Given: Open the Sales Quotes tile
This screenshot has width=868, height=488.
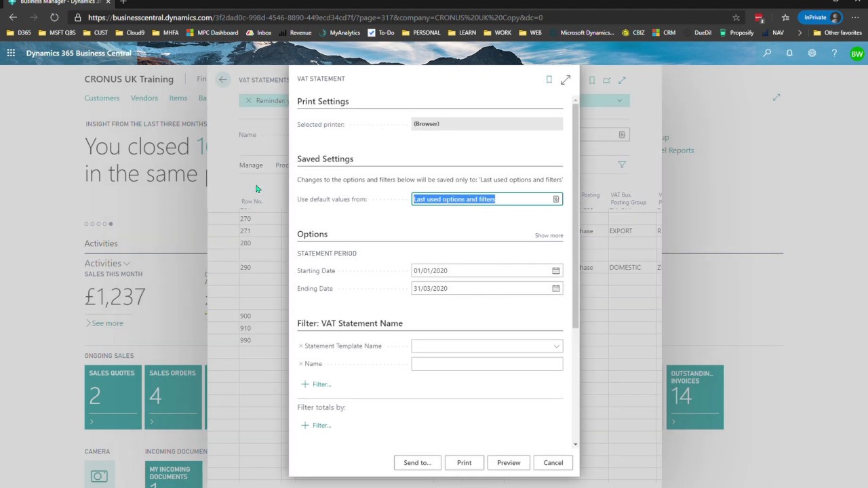Looking at the screenshot, I should (113, 397).
